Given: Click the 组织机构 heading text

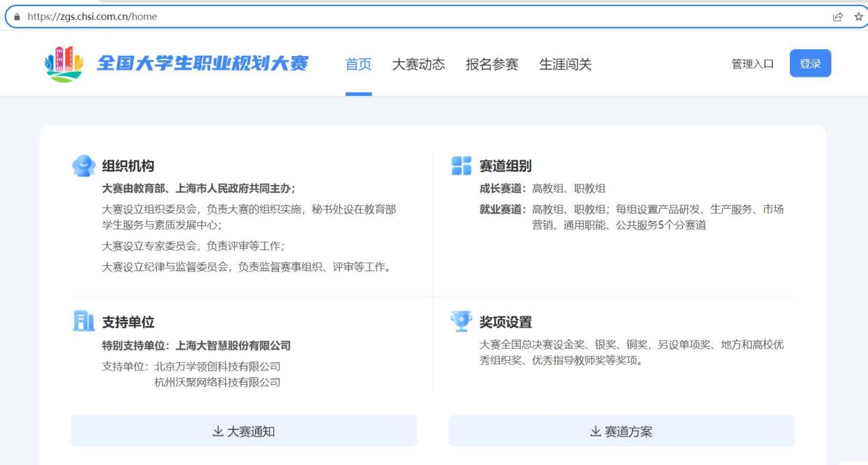Looking at the screenshot, I should pos(128,166).
